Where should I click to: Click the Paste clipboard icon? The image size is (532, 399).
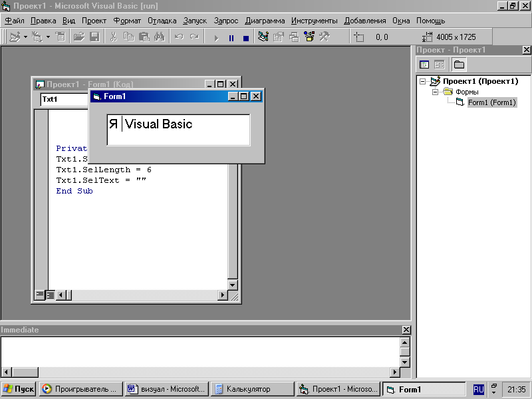tap(144, 37)
